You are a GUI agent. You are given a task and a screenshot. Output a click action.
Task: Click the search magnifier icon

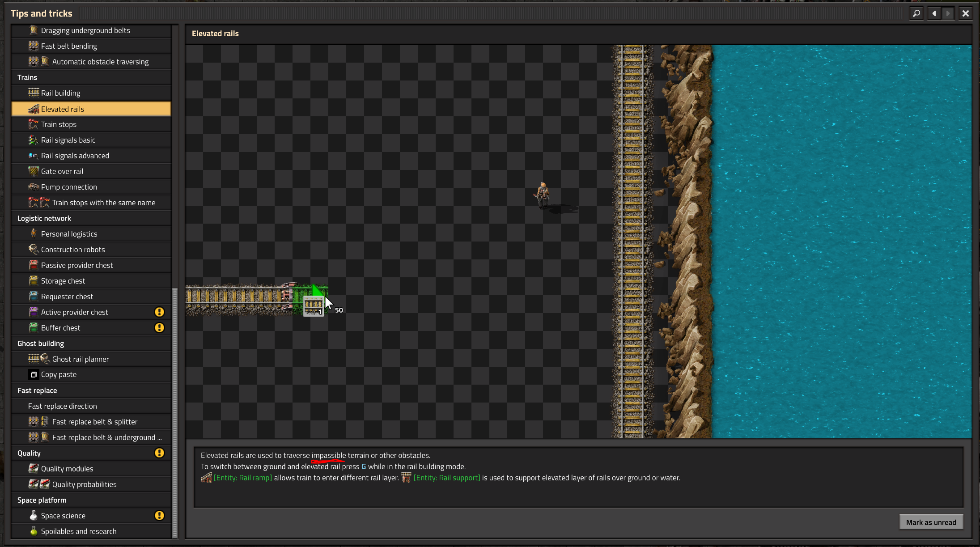(x=916, y=13)
